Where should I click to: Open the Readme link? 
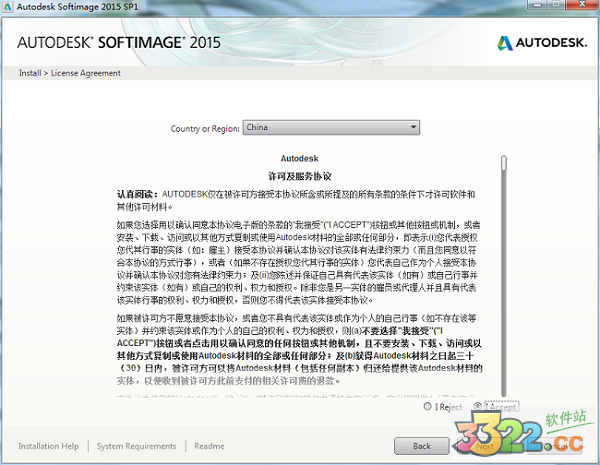click(x=209, y=446)
